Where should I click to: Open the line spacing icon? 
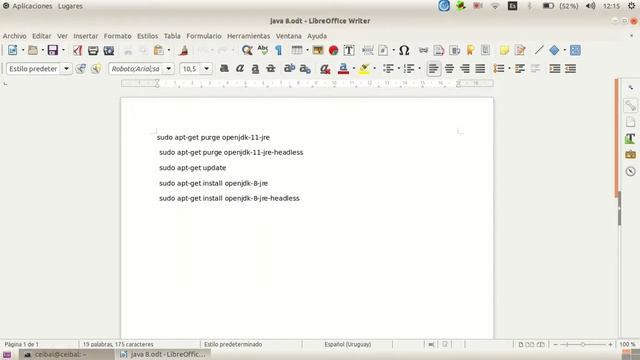tap(499, 69)
